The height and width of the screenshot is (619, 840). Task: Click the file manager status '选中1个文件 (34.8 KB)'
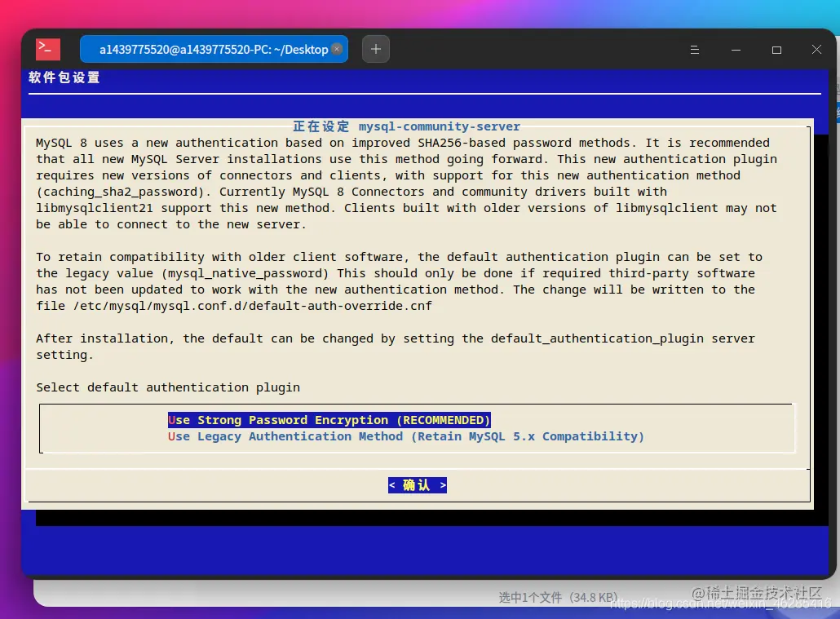tap(558, 597)
